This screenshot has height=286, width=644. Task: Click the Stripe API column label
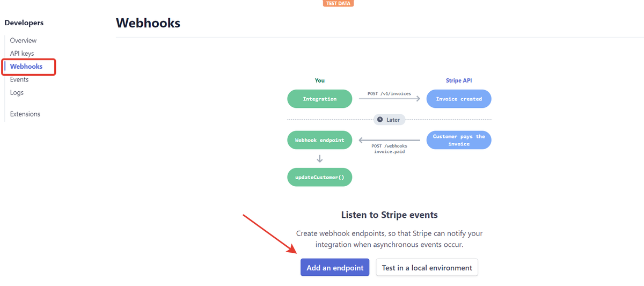(x=459, y=80)
